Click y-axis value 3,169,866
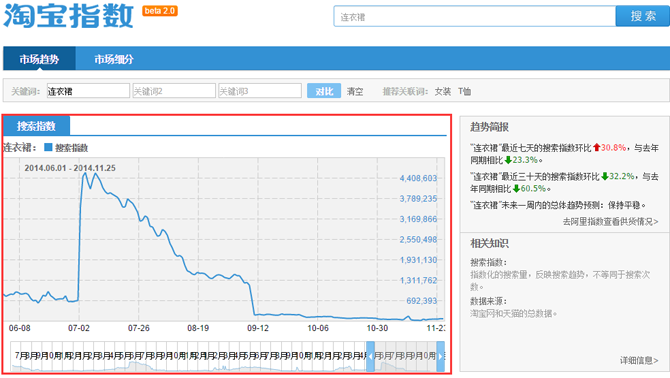This screenshot has height=378, width=670. (x=418, y=219)
